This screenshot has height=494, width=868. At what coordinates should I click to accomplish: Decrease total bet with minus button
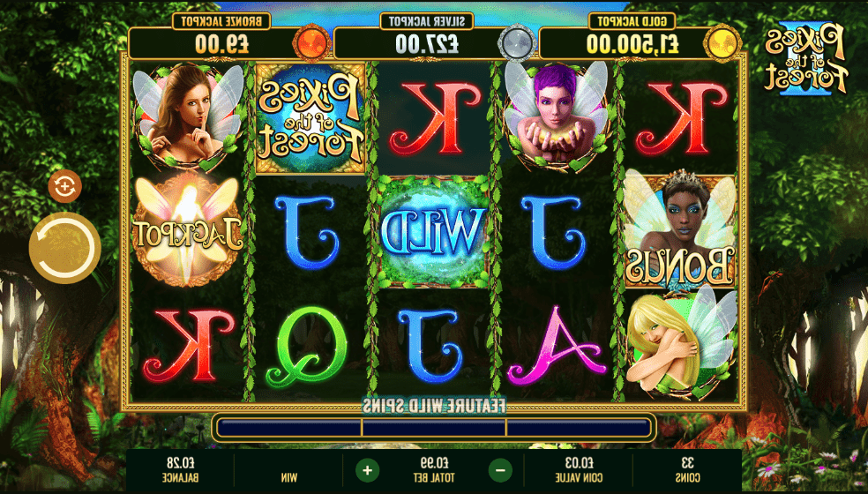[500, 470]
